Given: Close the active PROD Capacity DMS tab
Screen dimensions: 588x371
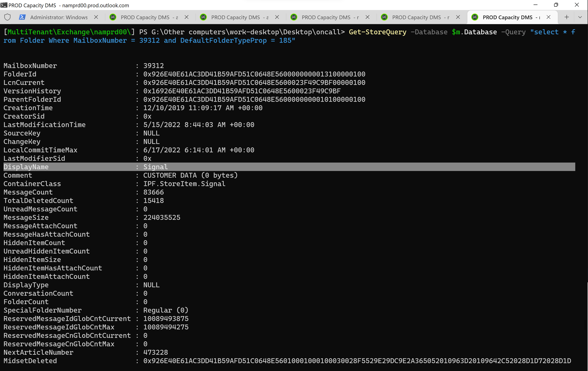Looking at the screenshot, I should click(548, 17).
